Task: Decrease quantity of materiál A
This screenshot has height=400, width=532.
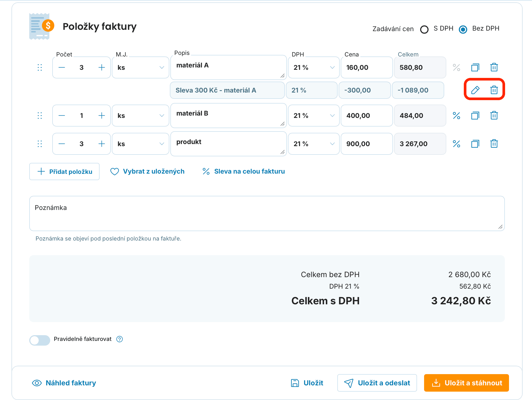Action: tap(62, 67)
